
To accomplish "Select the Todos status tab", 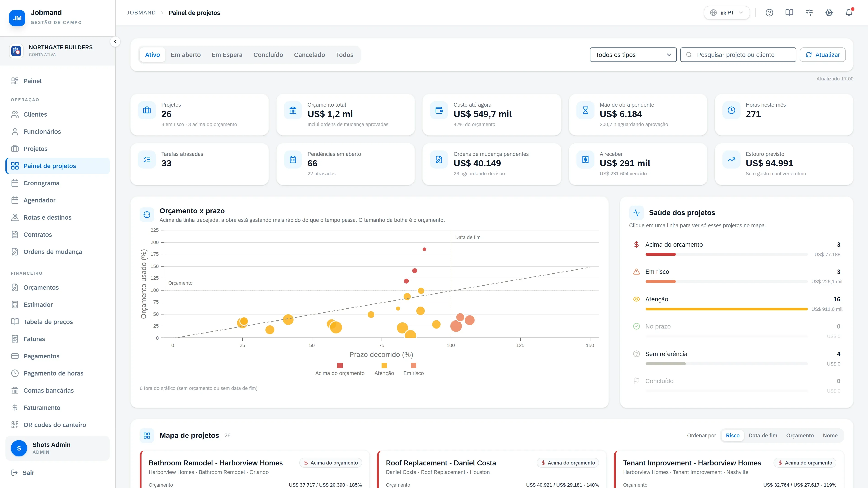I will pos(344,54).
